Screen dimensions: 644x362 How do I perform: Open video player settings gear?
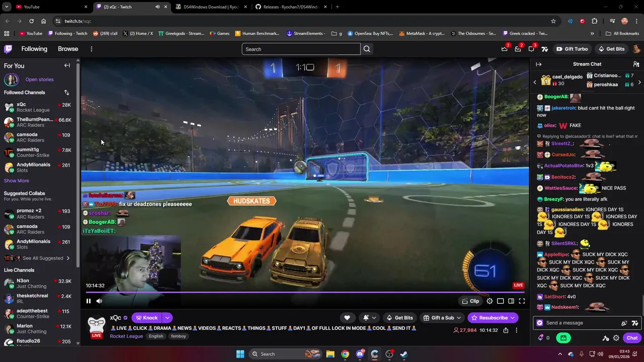pos(490,301)
